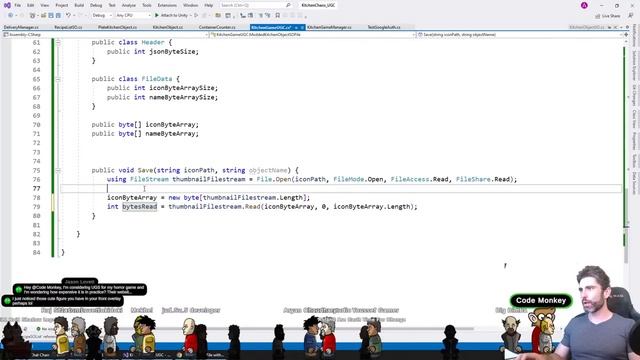Click the Navigate Backward toolbar icon

10,16
